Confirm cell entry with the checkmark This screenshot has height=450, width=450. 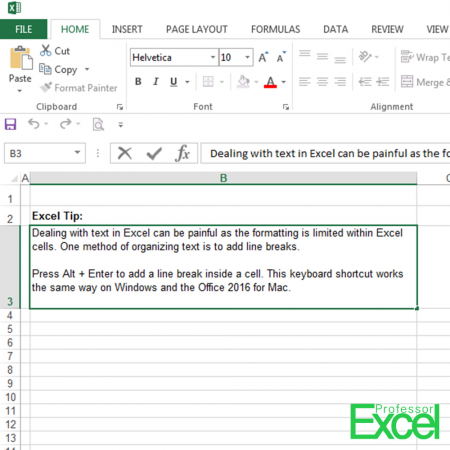(x=154, y=153)
